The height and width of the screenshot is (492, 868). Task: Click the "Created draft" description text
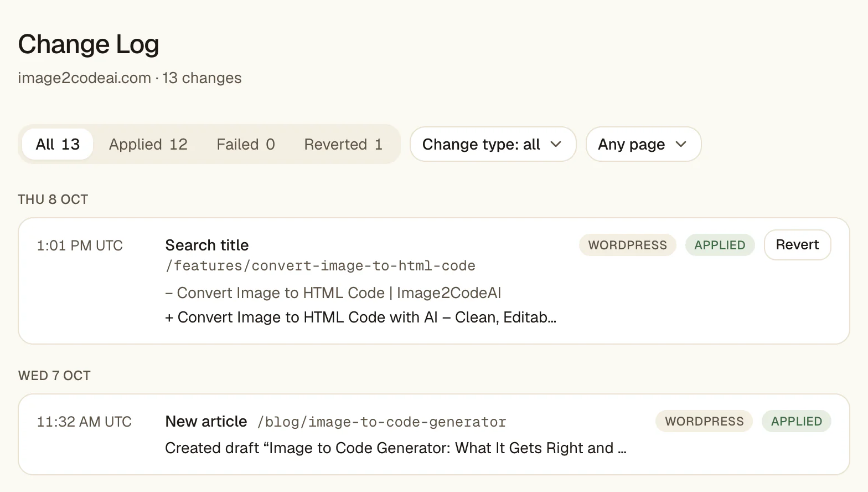396,448
